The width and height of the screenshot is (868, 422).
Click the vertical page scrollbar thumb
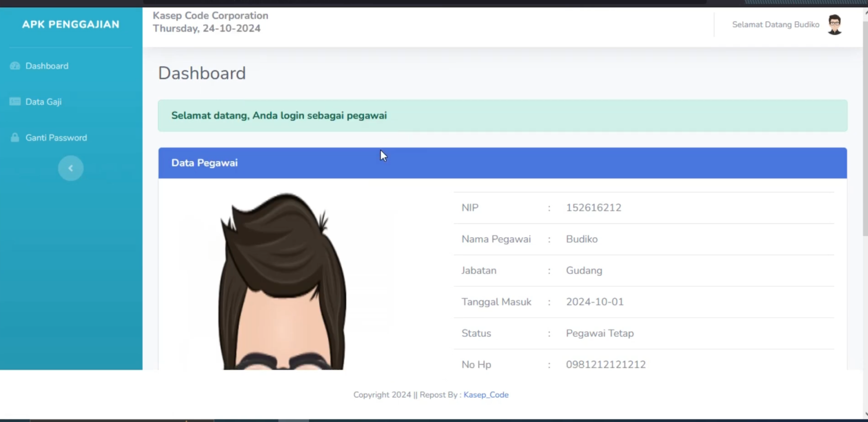coord(865,128)
